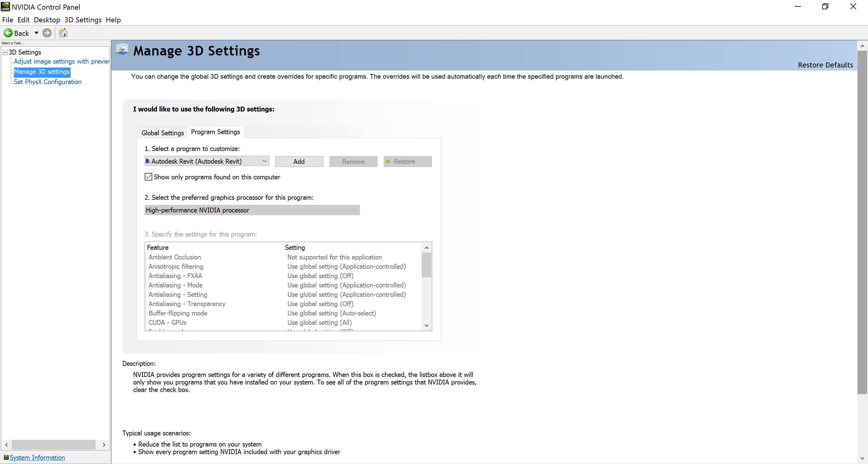Click the Restore Defaults link
The width and height of the screenshot is (868, 464).
825,65
